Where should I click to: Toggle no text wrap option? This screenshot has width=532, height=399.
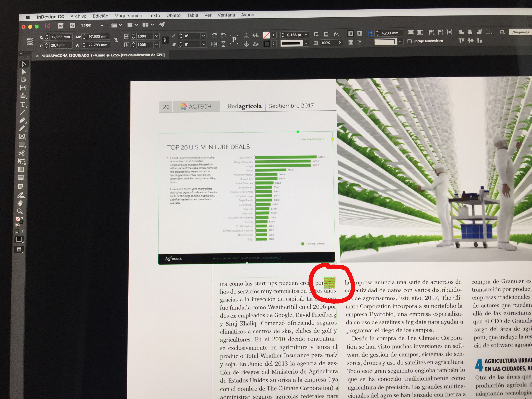351,33
